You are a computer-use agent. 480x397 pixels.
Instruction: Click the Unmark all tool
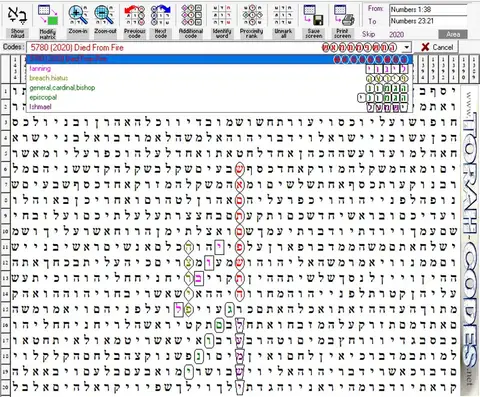[x=283, y=21]
